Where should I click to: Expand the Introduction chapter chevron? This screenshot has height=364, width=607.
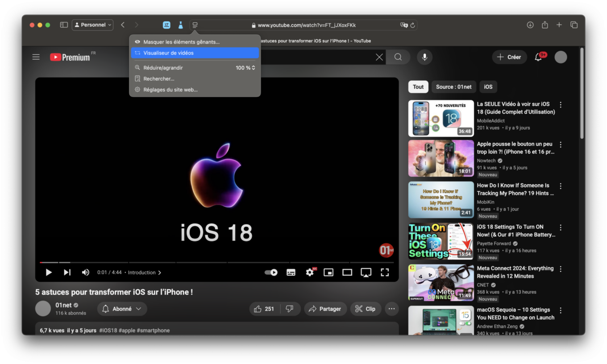(160, 272)
